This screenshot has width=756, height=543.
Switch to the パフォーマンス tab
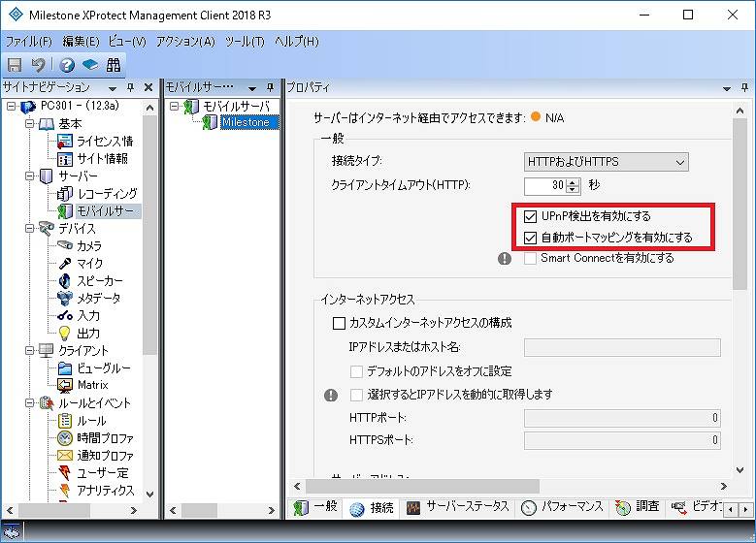pyautogui.click(x=562, y=507)
